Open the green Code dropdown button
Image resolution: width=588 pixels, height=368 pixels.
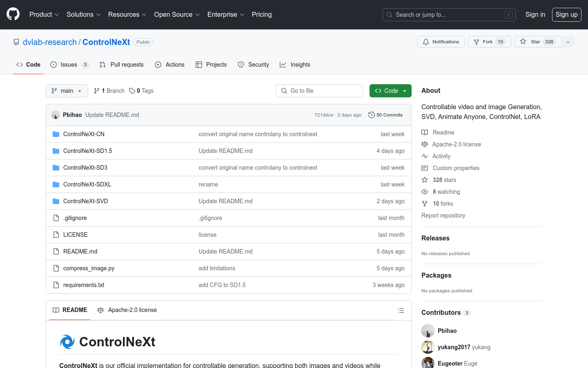tap(390, 91)
